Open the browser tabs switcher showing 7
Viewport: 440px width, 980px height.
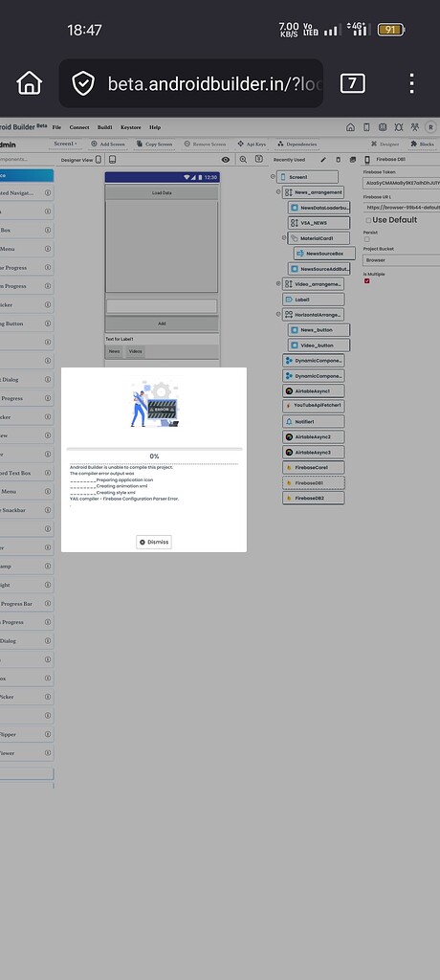click(353, 83)
